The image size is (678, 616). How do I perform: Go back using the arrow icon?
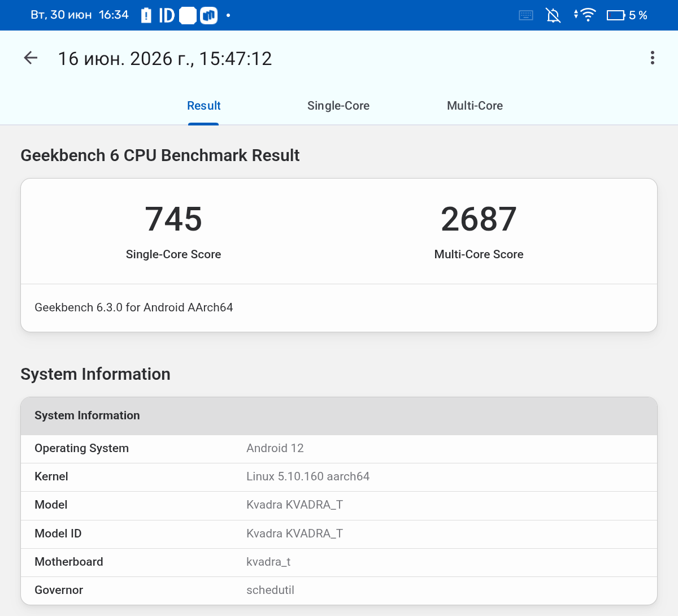point(31,58)
